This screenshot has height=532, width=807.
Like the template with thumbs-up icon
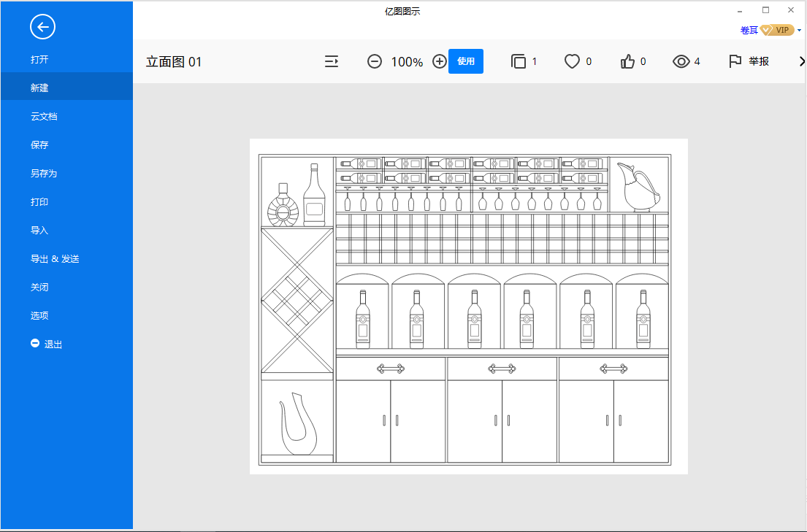coord(627,61)
